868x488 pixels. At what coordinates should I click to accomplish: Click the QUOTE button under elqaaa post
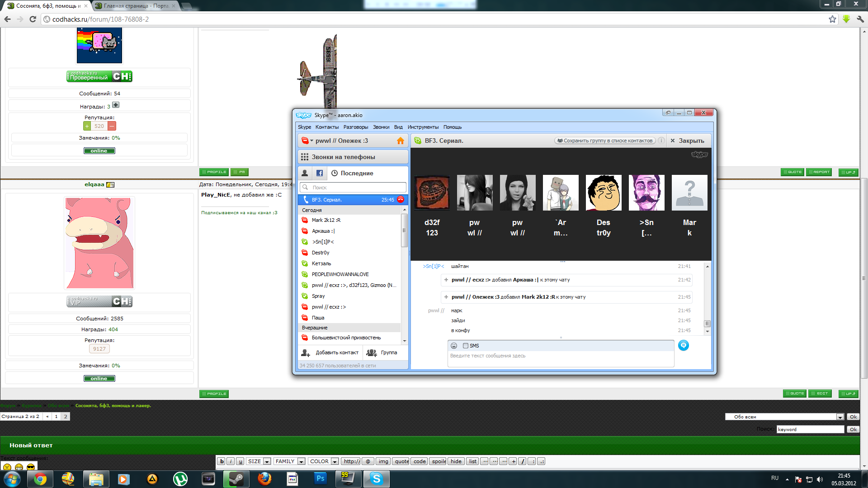[794, 394]
